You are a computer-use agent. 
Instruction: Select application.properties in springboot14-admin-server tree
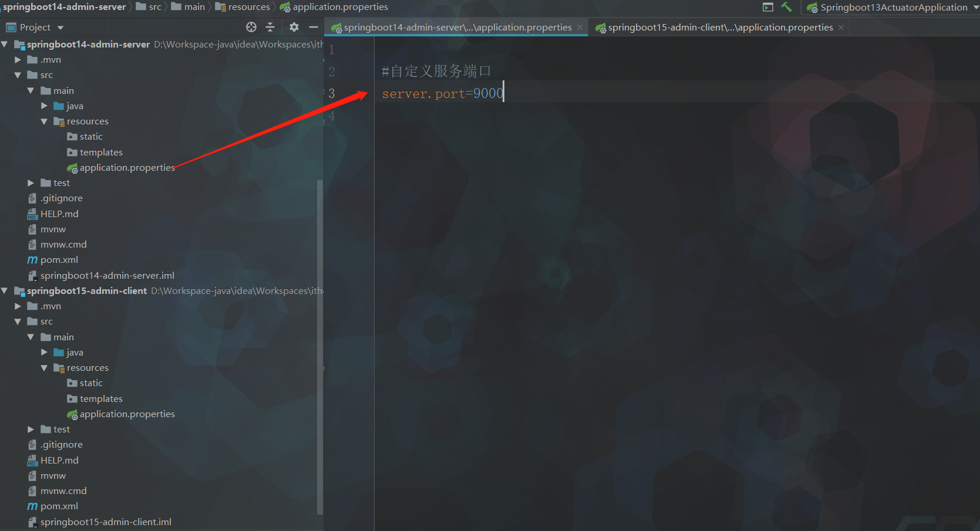coord(121,168)
